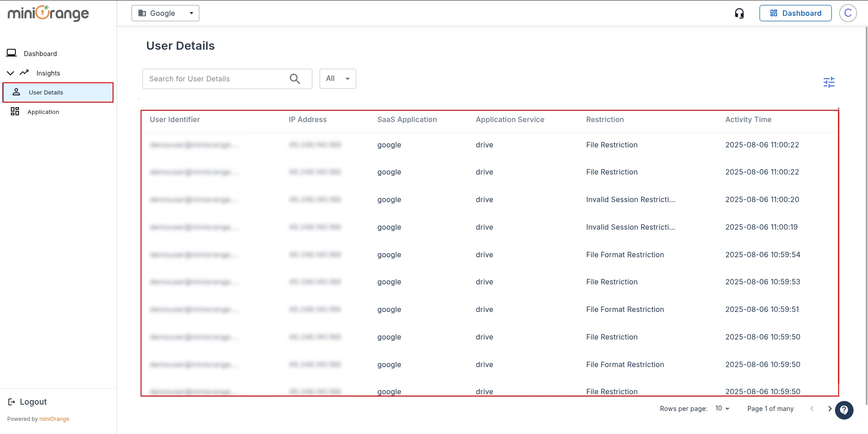Click the User Details person icon
This screenshot has height=434, width=868.
(16, 92)
